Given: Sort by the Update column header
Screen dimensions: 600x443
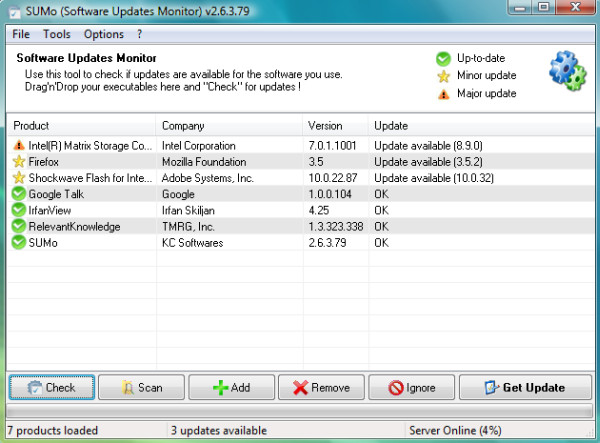Looking at the screenshot, I should (481, 125).
